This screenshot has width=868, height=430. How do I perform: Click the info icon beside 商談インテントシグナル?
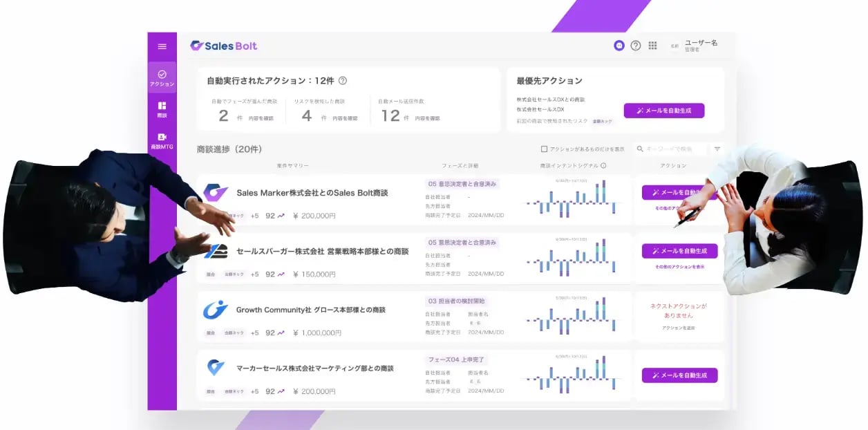603,166
